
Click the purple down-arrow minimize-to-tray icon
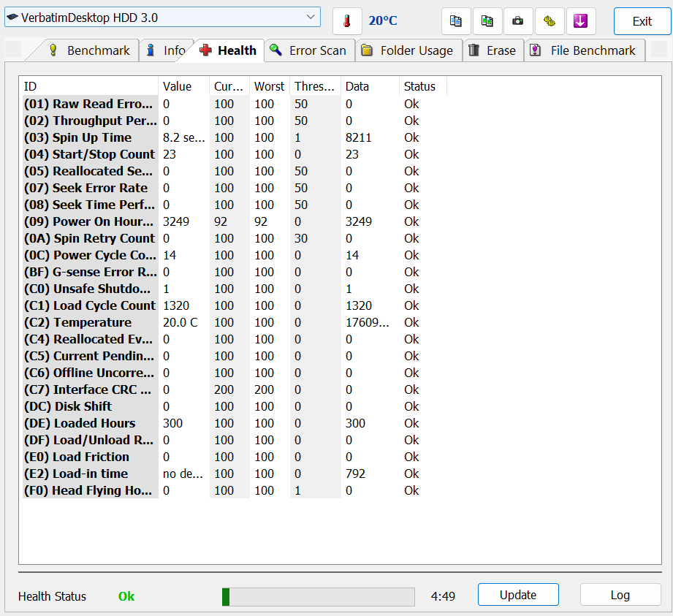[x=581, y=21]
